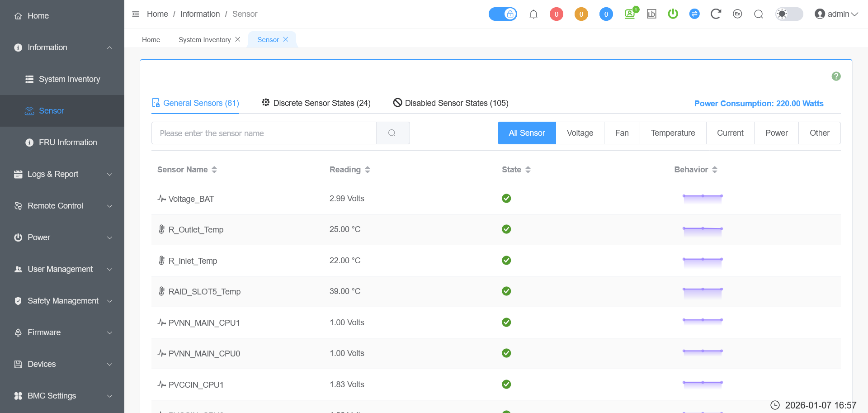
Task: Select the Voltage filter button
Action: (580, 133)
